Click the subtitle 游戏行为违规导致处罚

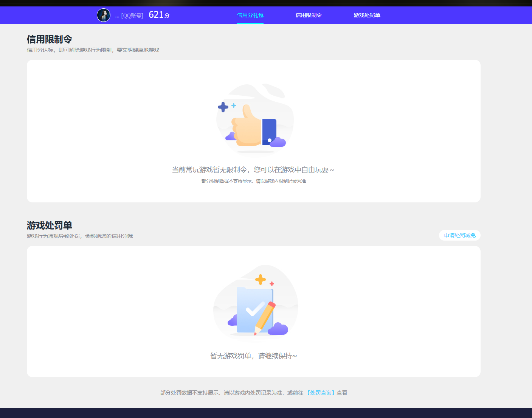[x=53, y=236]
